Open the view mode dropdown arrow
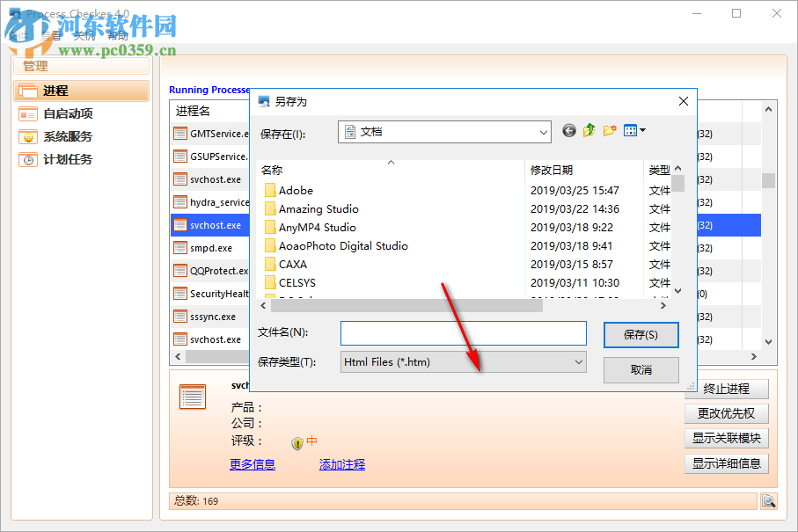This screenshot has height=532, width=798. 643,130
